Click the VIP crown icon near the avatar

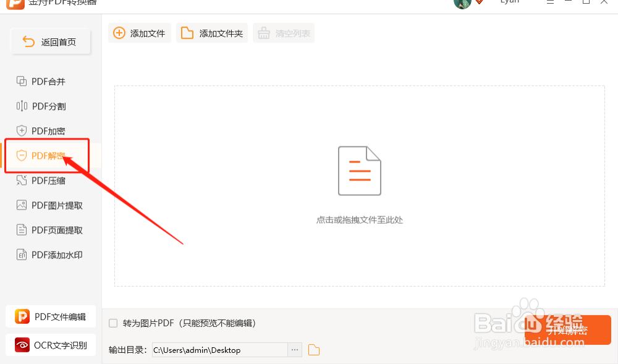(478, 2)
